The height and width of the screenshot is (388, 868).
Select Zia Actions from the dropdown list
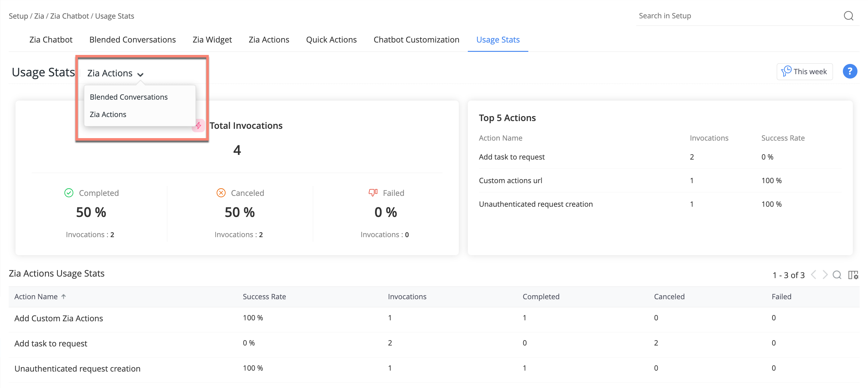(x=108, y=115)
